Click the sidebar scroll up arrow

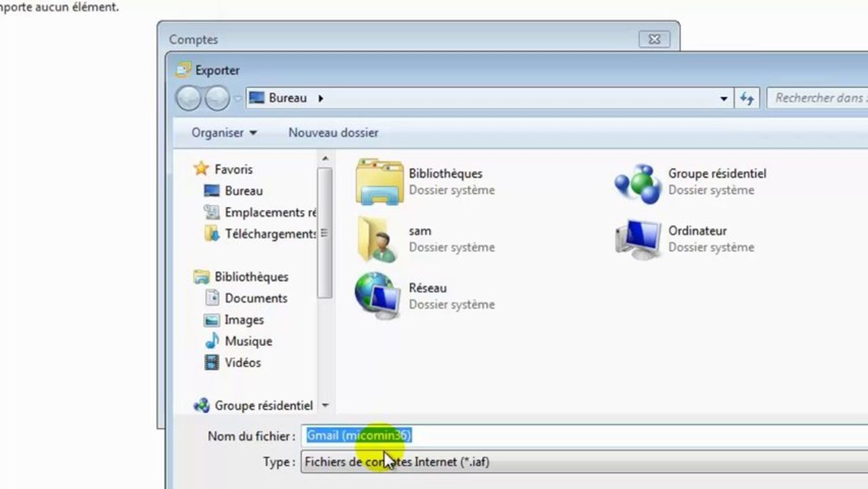pyautogui.click(x=324, y=159)
